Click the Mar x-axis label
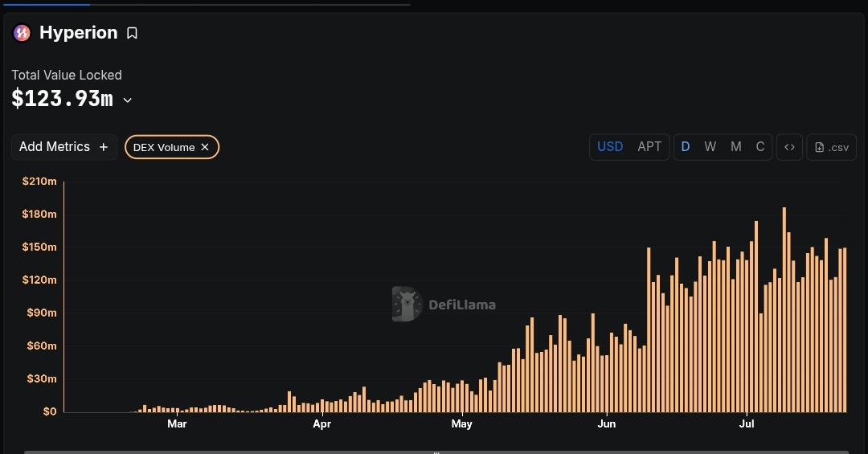The image size is (868, 454). (177, 424)
